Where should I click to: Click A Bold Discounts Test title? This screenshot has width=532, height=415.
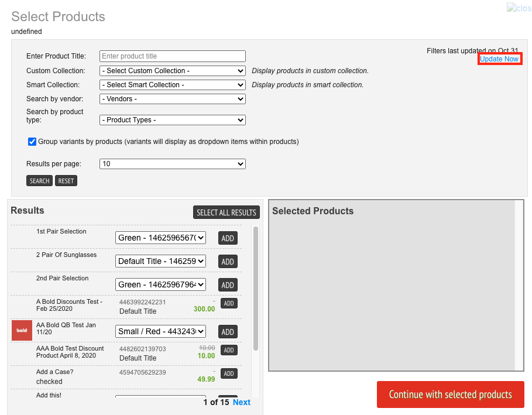pyautogui.click(x=69, y=305)
